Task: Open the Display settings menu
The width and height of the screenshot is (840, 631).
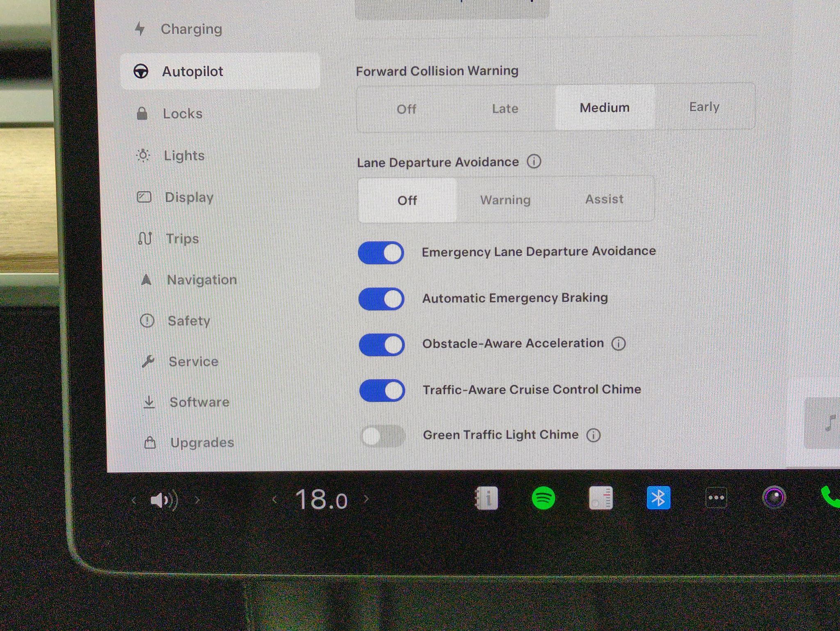Action: pyautogui.click(x=175, y=197)
